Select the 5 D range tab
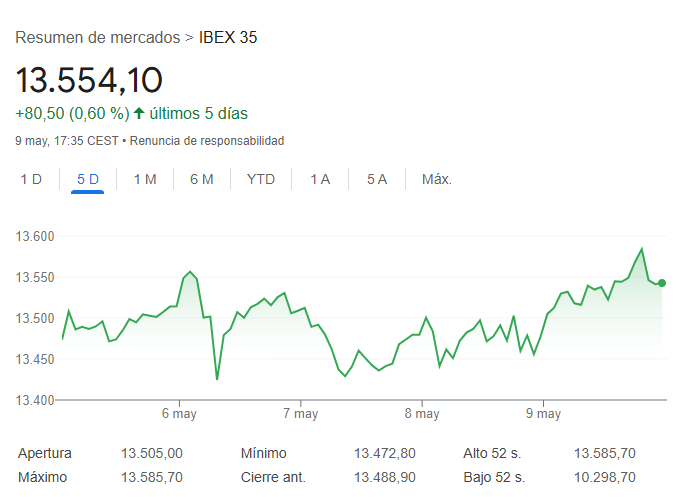 (x=88, y=179)
